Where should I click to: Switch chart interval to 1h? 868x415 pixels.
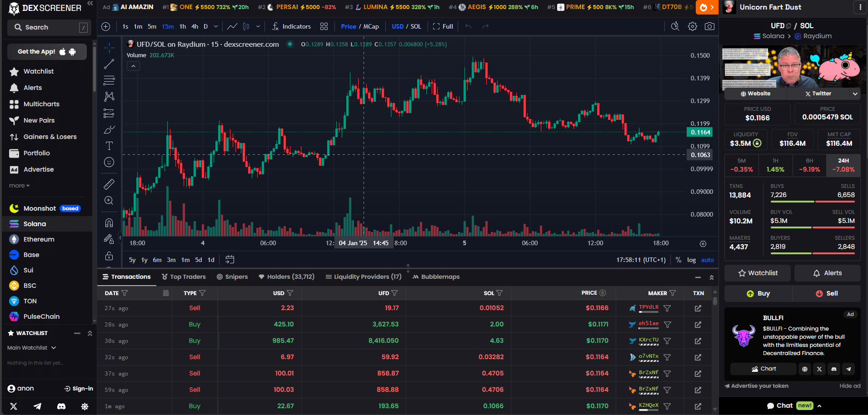click(x=183, y=26)
